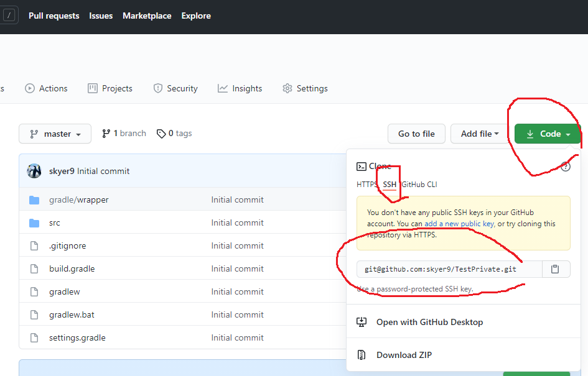Select the GitHub CLI clone option
588x376 pixels.
point(419,184)
